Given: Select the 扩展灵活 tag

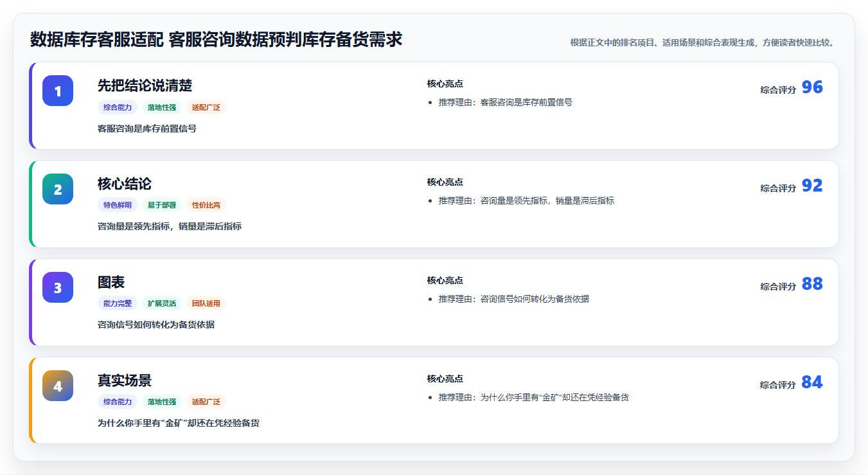Looking at the screenshot, I should pyautogui.click(x=162, y=303).
